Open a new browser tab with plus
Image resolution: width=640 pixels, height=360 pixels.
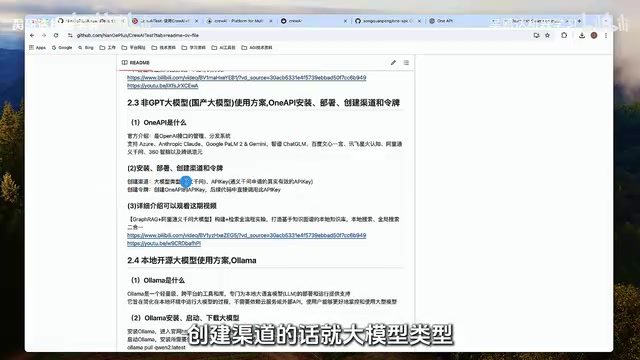[x=579, y=21]
